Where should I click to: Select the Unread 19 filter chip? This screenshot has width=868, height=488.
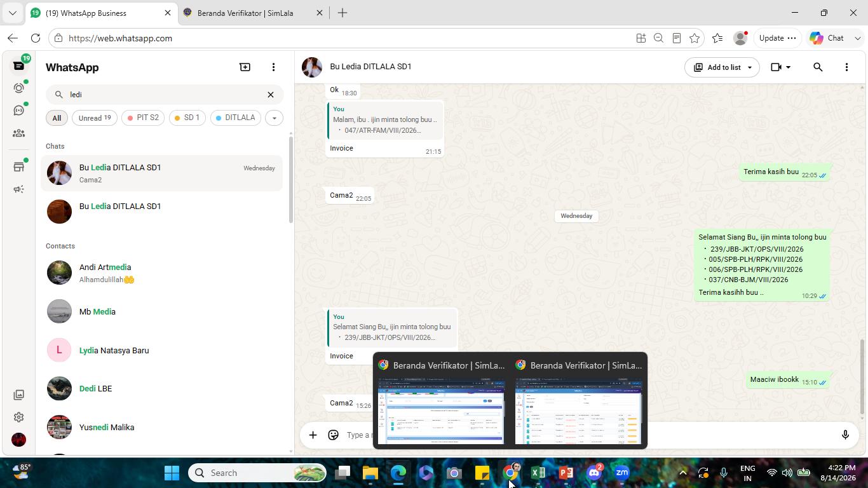click(95, 118)
